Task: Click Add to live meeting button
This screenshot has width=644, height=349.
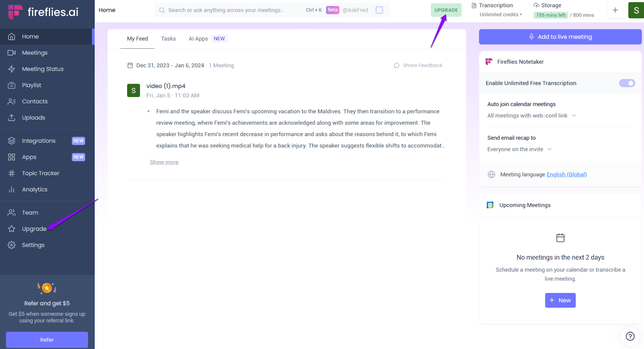Action: (x=560, y=37)
